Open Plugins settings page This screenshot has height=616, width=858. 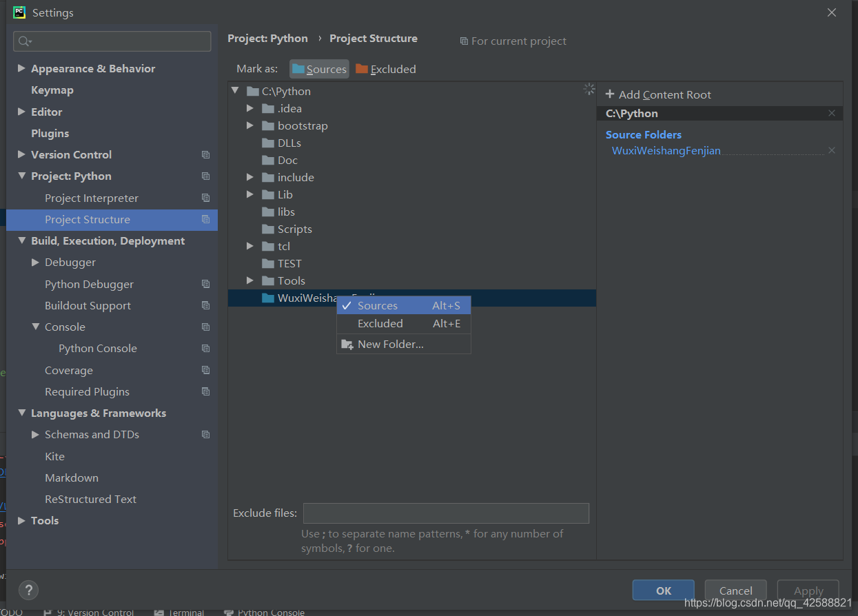[50, 133]
